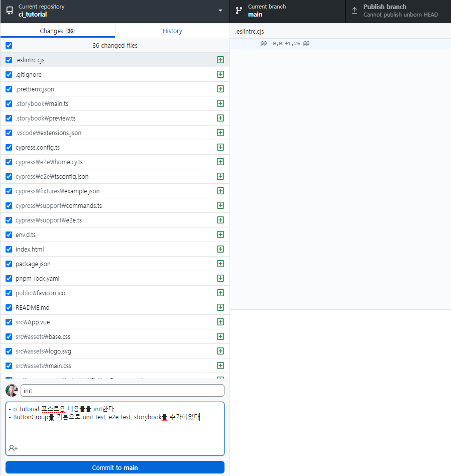Click the Publish branch button

[398, 11]
